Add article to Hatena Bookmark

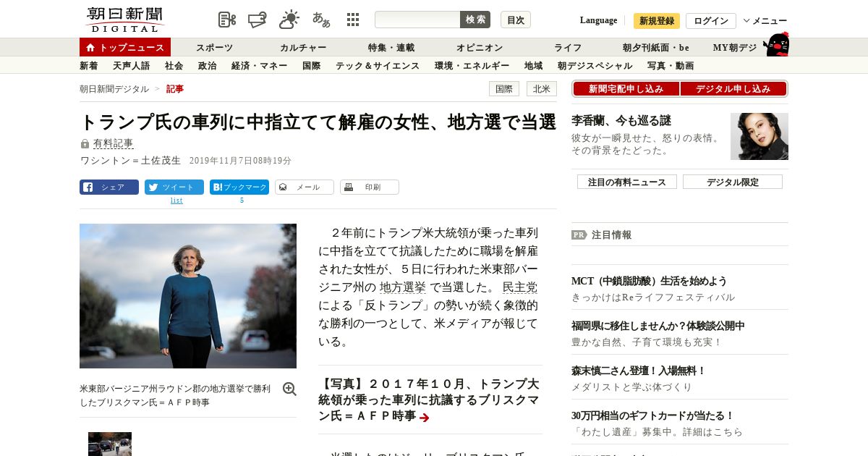[x=239, y=187]
